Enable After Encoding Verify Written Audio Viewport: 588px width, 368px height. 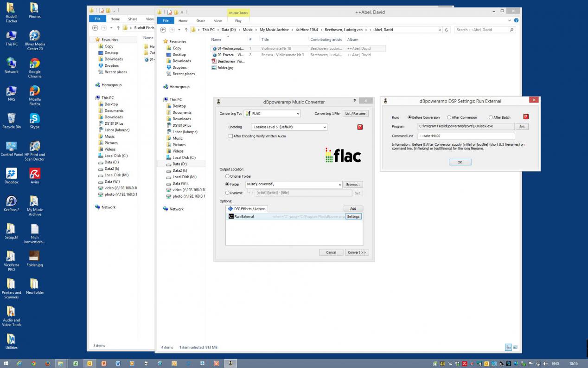[x=231, y=136]
